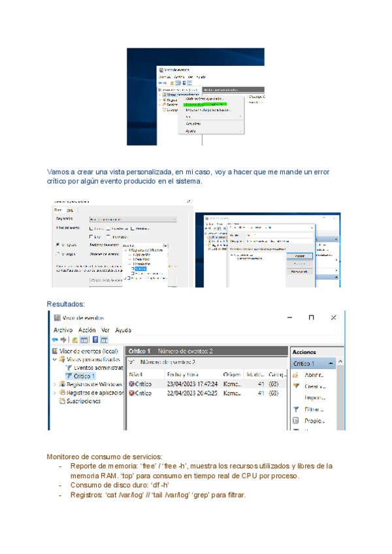
Task: Sort by the Origen column header
Action: click(x=232, y=374)
